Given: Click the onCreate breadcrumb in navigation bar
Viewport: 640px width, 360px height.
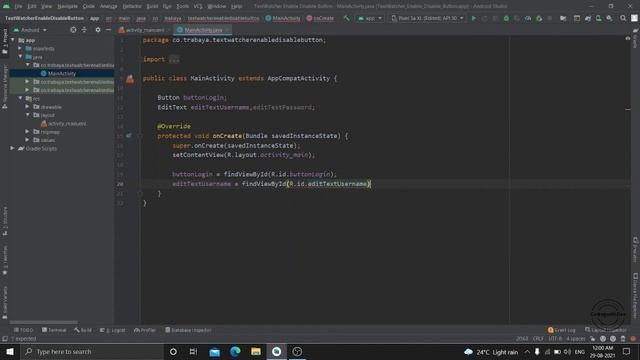Looking at the screenshot, I should (x=320, y=18).
